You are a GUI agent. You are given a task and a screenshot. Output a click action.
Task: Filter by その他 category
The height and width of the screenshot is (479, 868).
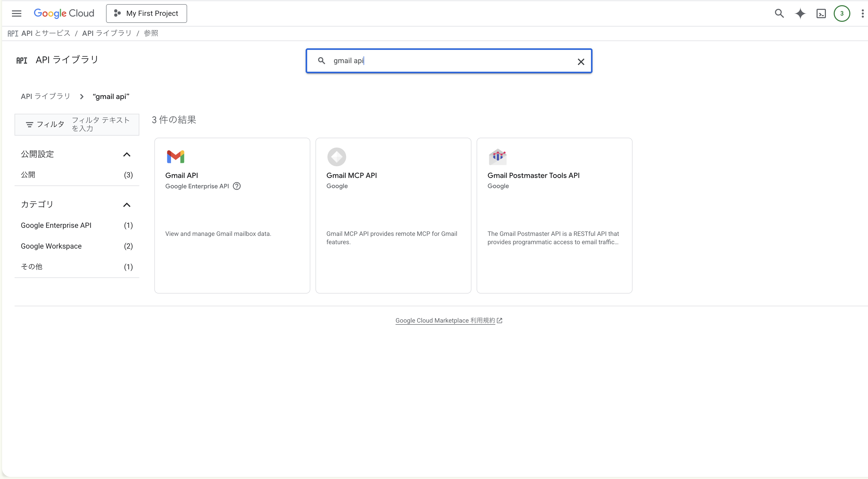[x=77, y=267]
